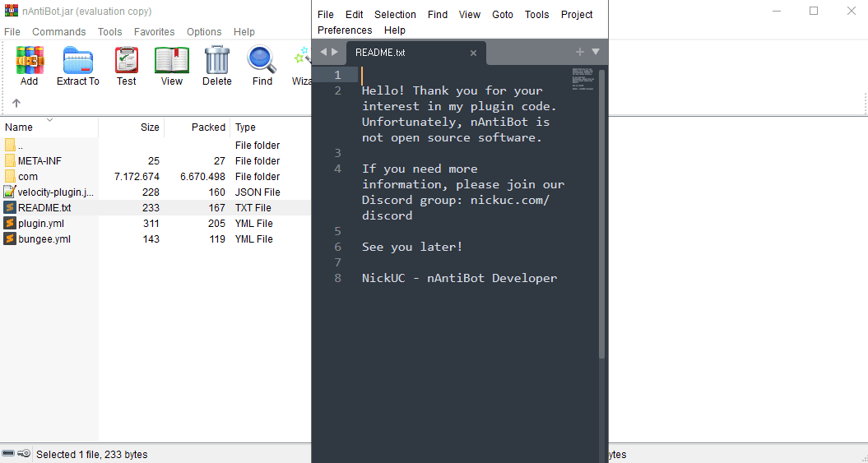This screenshot has width=868, height=463.
Task: Open Sublime Selection menu
Action: [395, 14]
